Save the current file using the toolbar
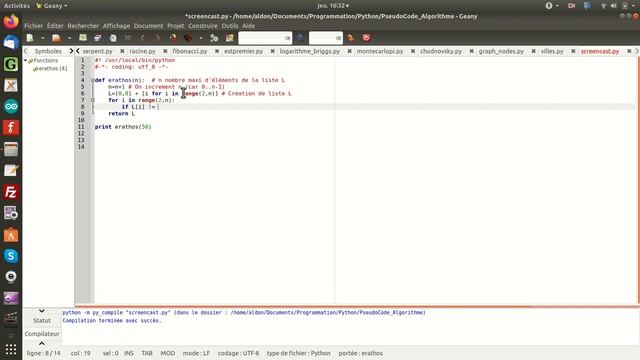 tap(83, 38)
